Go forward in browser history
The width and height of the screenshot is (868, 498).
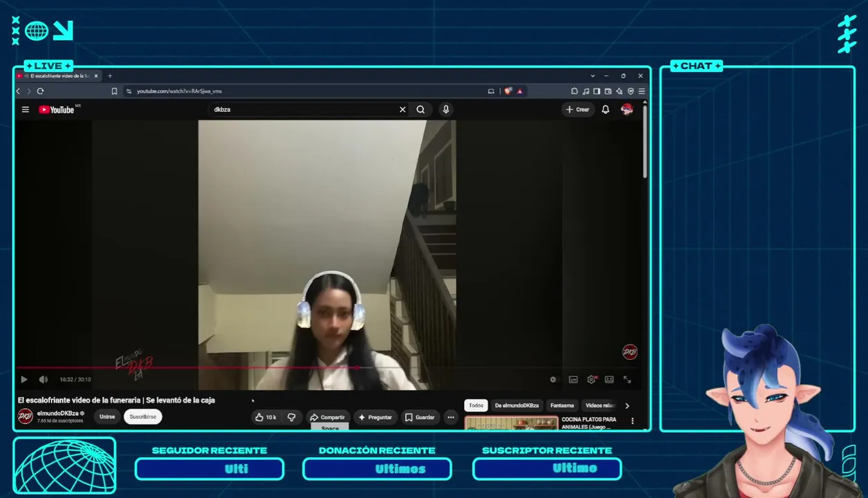point(29,91)
